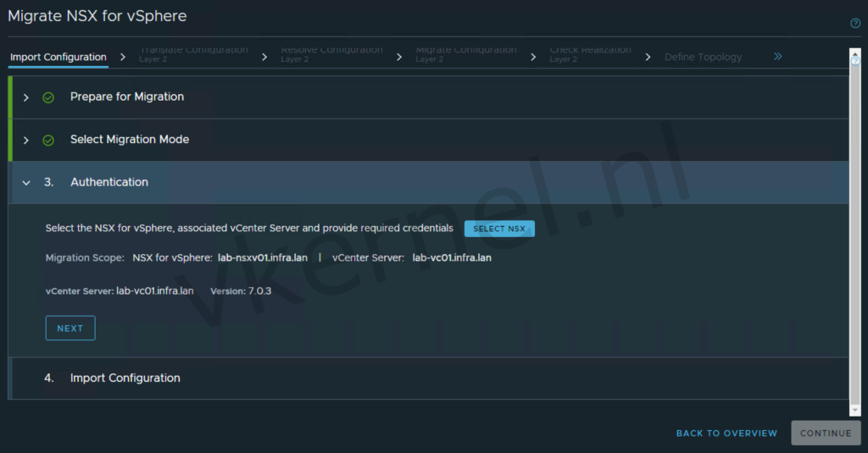868x453 pixels.
Task: Click the Select Migration Mode title
Action: [130, 140]
